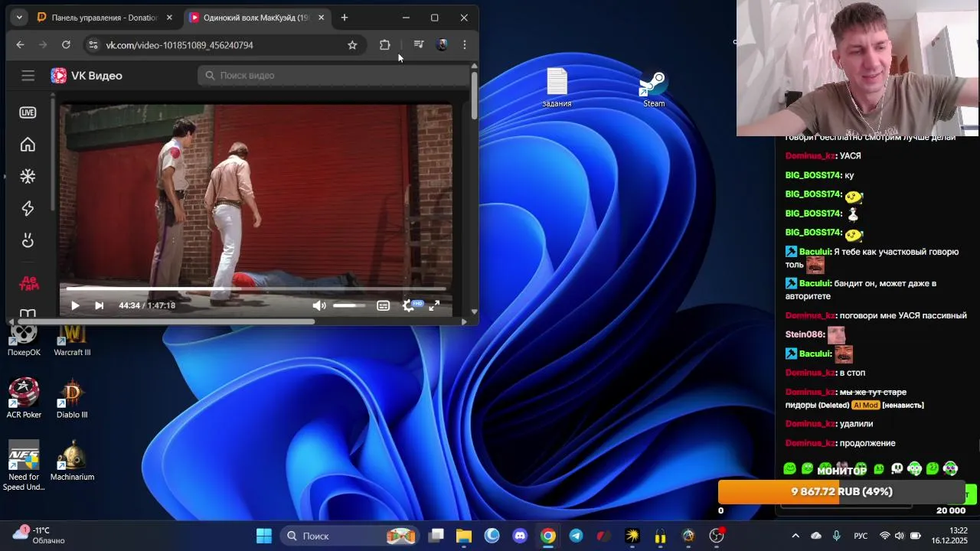Open the lightning bolt section in VK sidebar
The image size is (980, 551).
click(x=28, y=209)
